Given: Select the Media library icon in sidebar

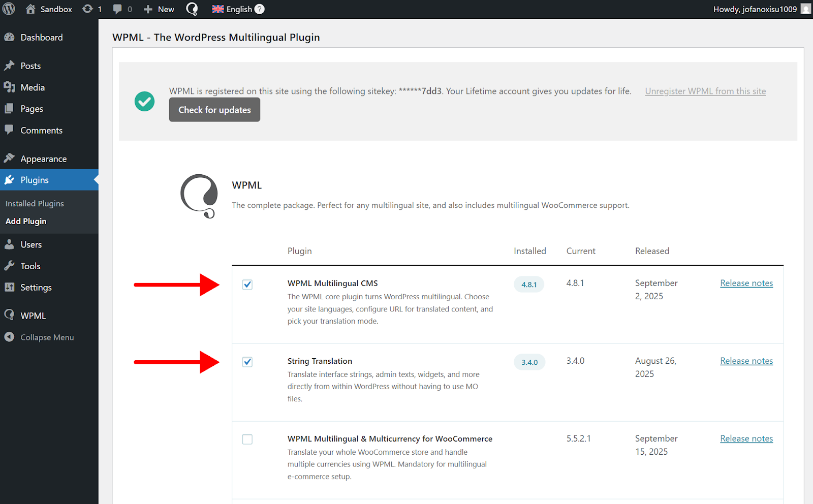Looking at the screenshot, I should [10, 87].
